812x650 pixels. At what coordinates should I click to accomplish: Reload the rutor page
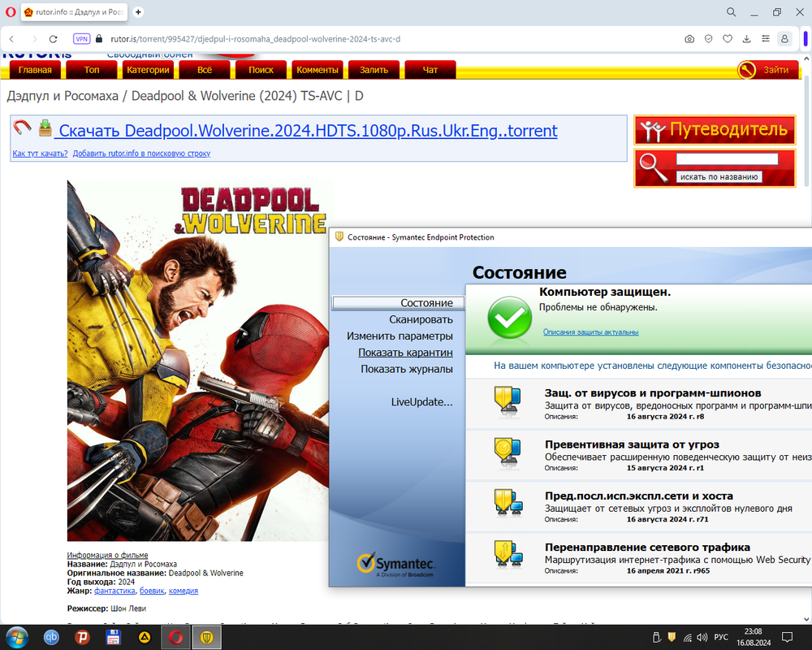[x=53, y=39]
